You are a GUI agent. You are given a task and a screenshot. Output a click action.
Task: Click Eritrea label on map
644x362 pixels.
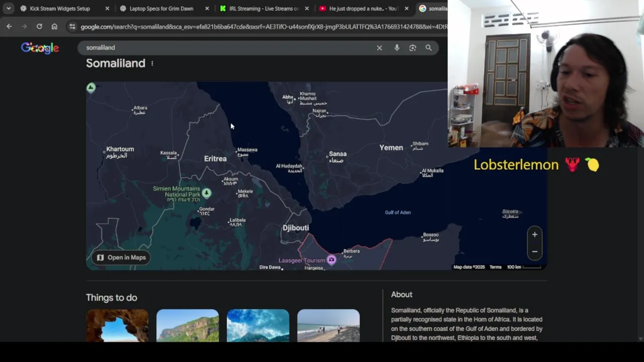pos(215,158)
